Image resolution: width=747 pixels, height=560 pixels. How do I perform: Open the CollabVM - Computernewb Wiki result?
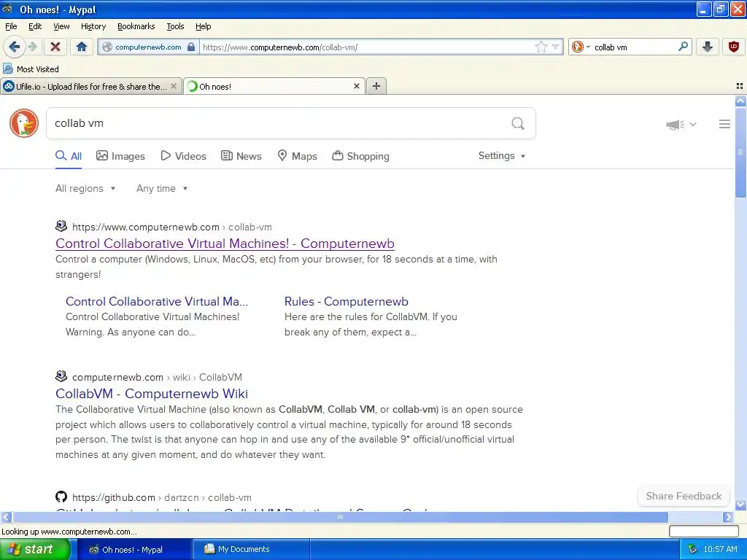[x=152, y=394]
